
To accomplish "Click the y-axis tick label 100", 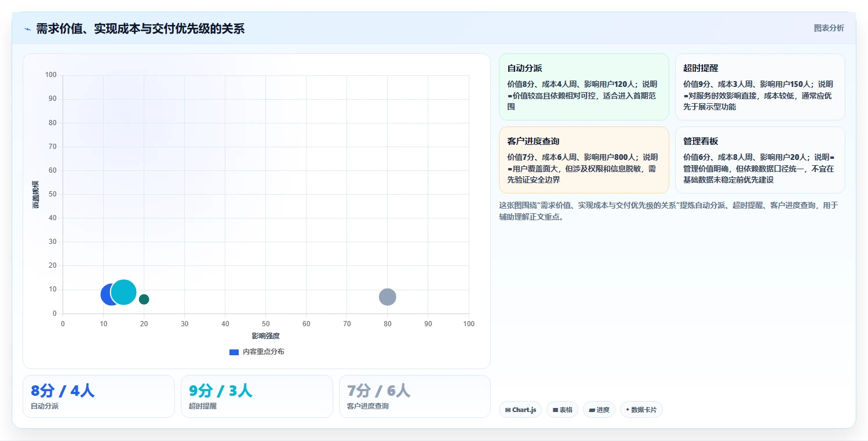I will tap(50, 75).
